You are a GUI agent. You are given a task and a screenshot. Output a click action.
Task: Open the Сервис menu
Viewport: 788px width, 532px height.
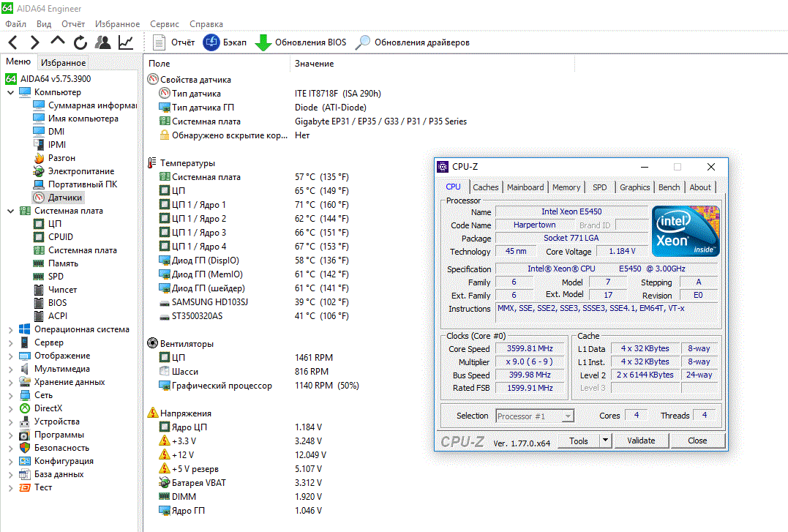coord(164,24)
